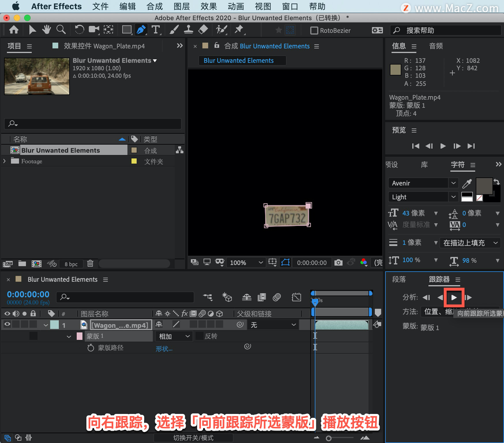Toggle stopwatch for 蒙版路径
This screenshot has height=443, width=504.
pyautogui.click(x=91, y=348)
